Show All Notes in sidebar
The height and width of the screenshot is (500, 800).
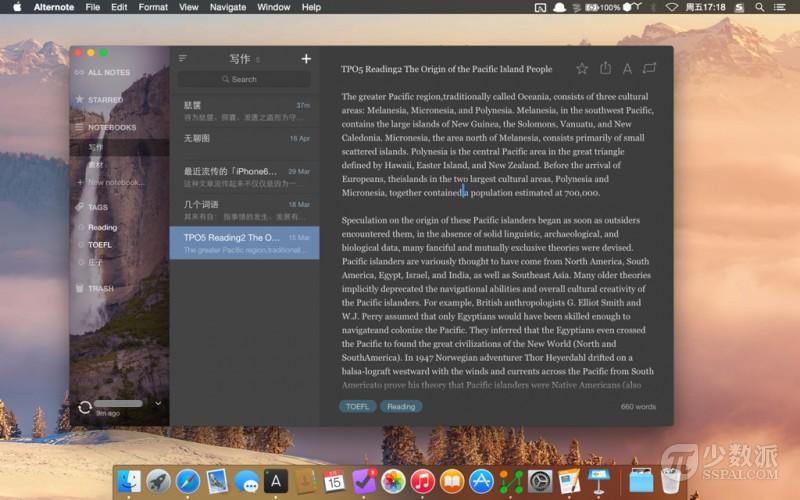108,73
